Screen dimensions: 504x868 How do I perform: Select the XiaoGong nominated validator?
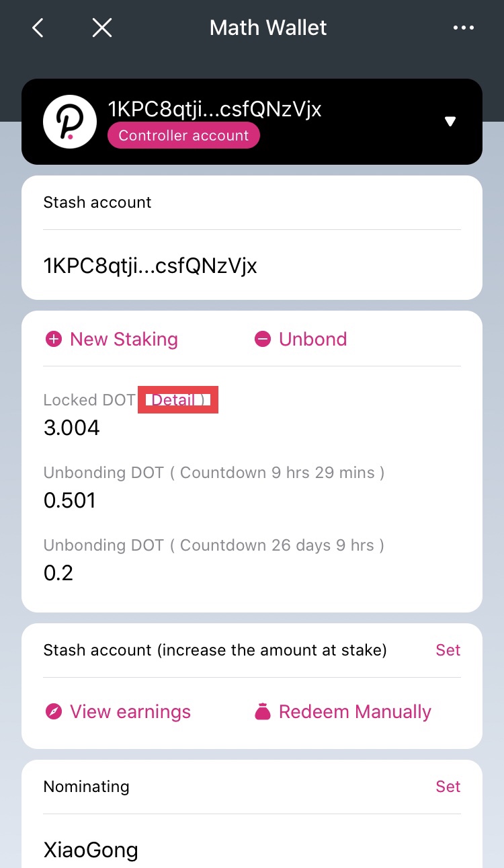(x=91, y=851)
